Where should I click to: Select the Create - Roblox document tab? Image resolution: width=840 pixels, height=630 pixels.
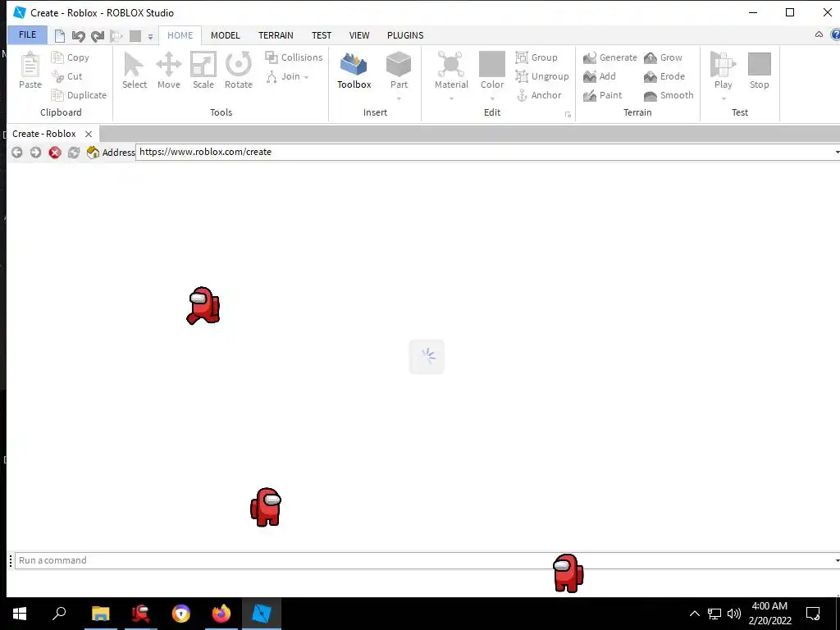coord(44,134)
